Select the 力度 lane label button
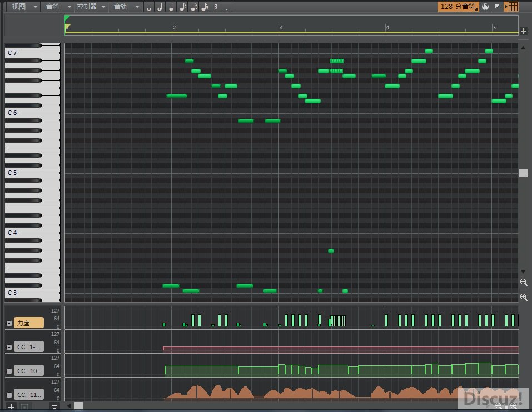532x412 pixels. (x=29, y=323)
